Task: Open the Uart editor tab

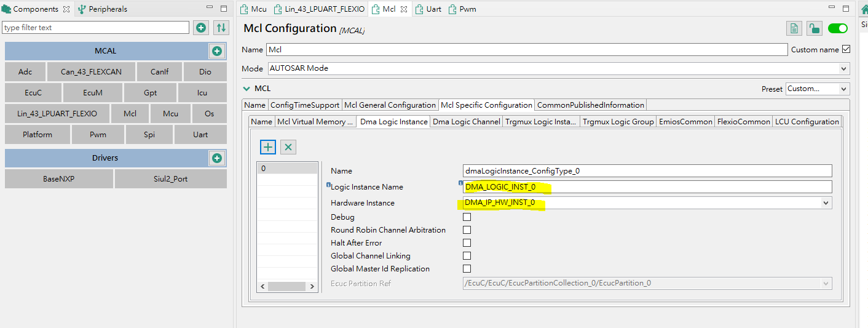Action: click(x=429, y=9)
